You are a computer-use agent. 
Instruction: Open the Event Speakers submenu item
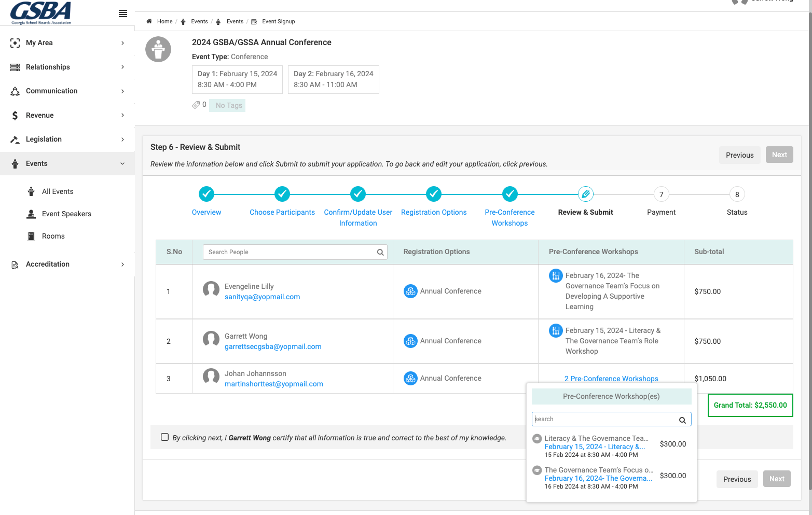coord(66,214)
